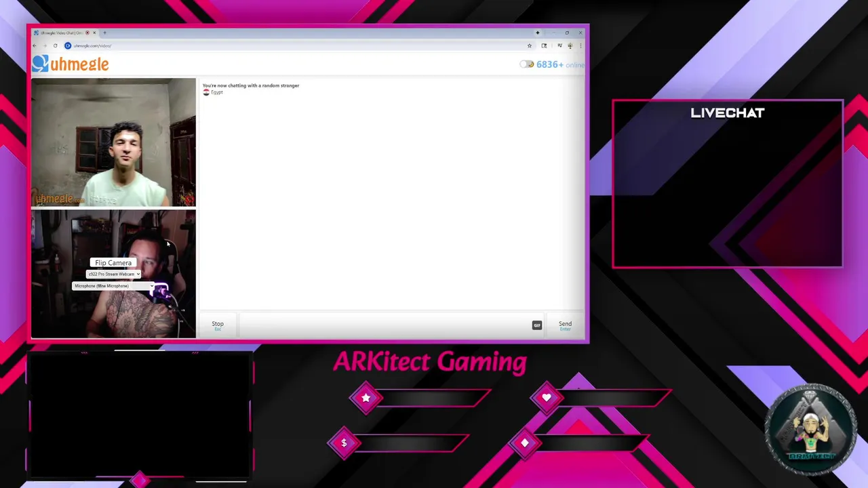Image resolution: width=868 pixels, height=488 pixels.
Task: Open the c922 Pro Stream Webcam dropdown
Action: [x=113, y=274]
